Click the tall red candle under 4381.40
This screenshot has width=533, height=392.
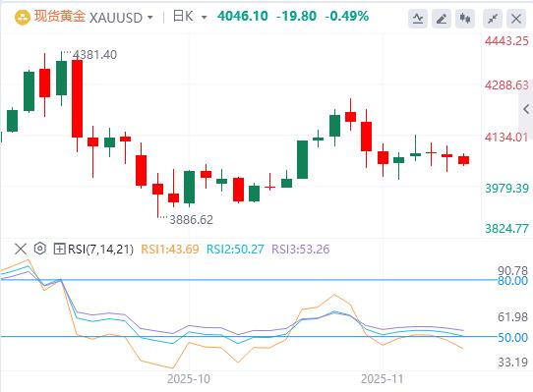point(77,99)
